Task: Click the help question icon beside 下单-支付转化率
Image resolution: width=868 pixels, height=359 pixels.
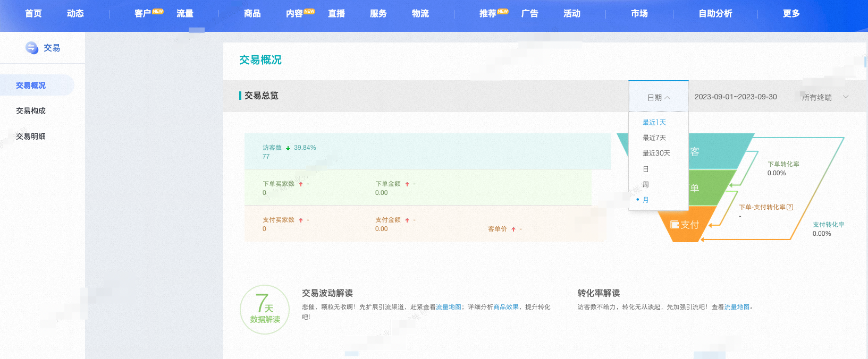Action: pos(790,207)
